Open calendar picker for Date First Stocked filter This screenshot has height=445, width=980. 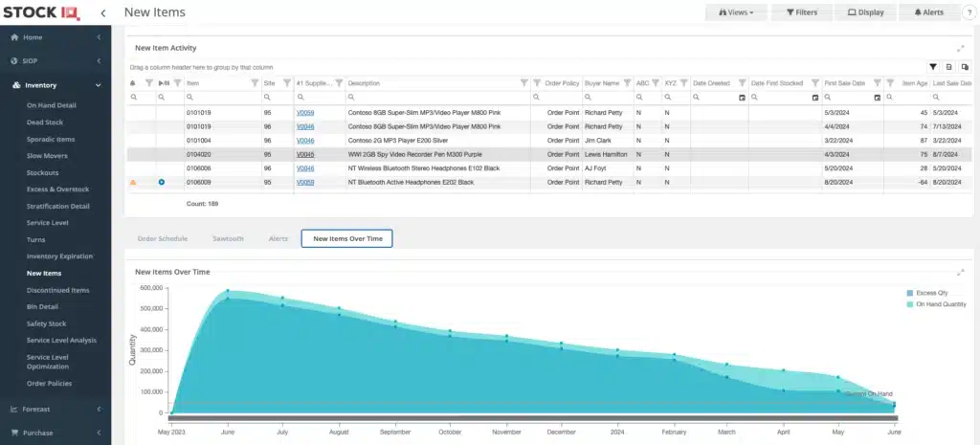click(815, 99)
